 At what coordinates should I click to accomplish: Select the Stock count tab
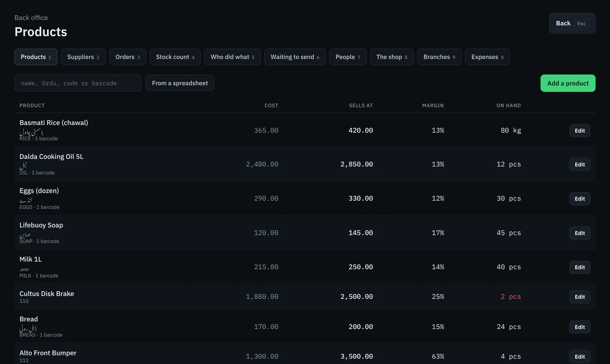175,57
